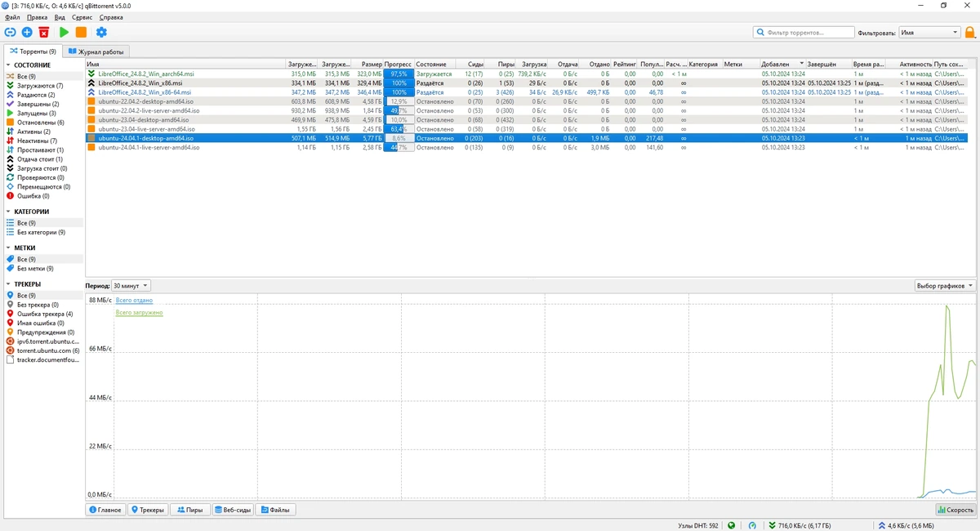The width and height of the screenshot is (980, 531).
Task: Click the orange lock icon at top right
Action: point(970,33)
